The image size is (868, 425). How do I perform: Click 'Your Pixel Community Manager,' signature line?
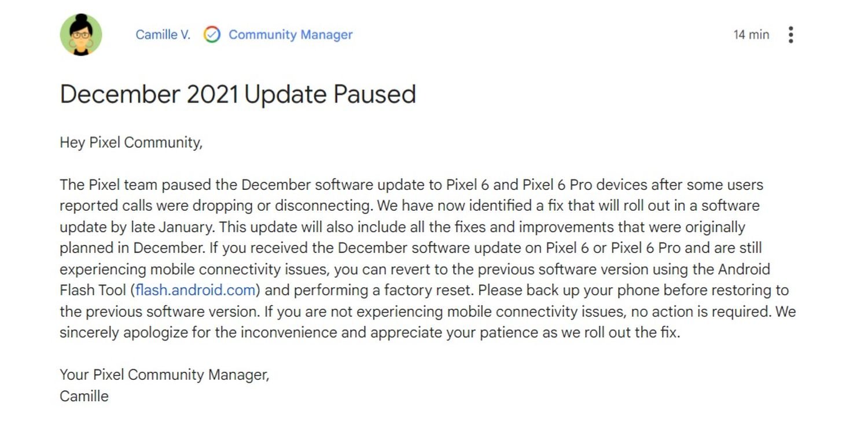[x=164, y=375]
